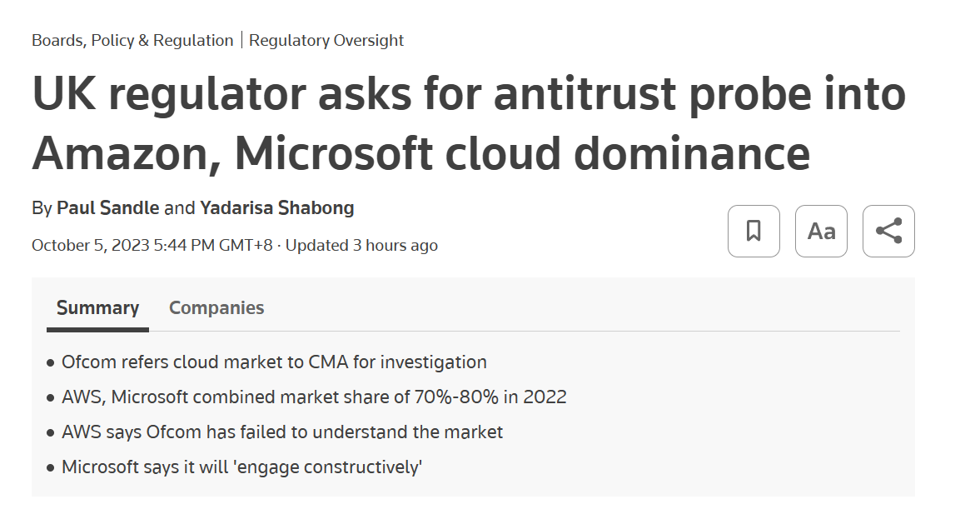980x524 pixels.
Task: Click 'AWS says Ofcom has failed' summary point
Action: [282, 432]
